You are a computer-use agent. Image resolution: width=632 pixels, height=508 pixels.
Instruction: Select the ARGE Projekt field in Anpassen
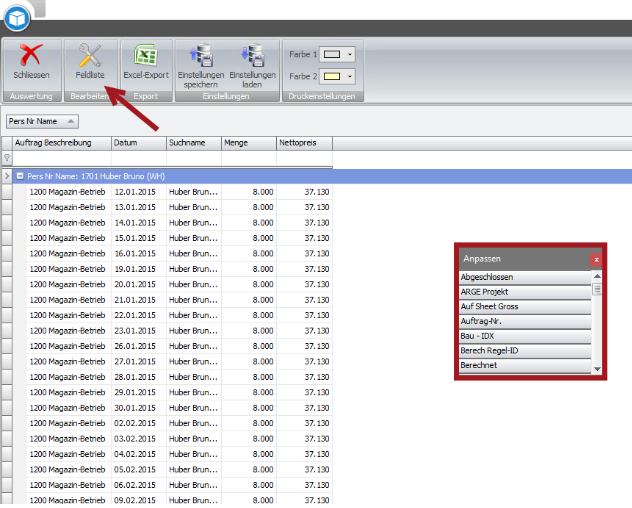(x=525, y=291)
